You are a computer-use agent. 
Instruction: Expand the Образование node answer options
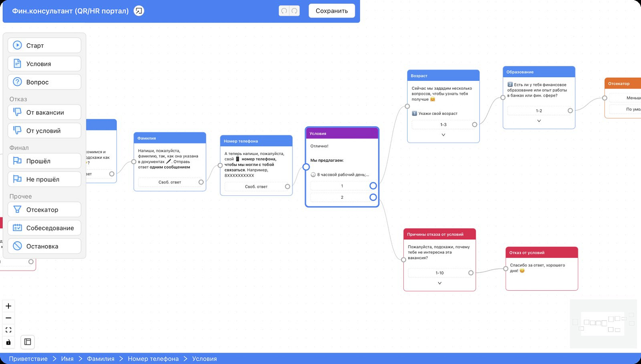coord(539,121)
